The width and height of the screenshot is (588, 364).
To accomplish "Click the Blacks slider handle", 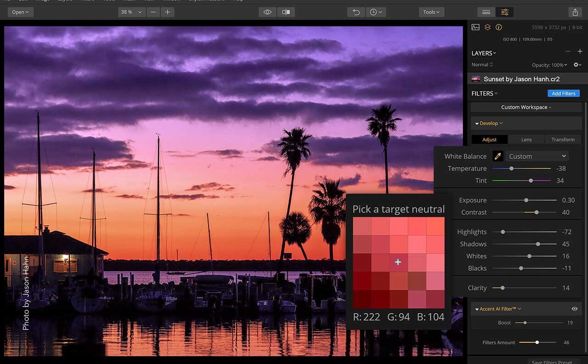I will pyautogui.click(x=521, y=268).
